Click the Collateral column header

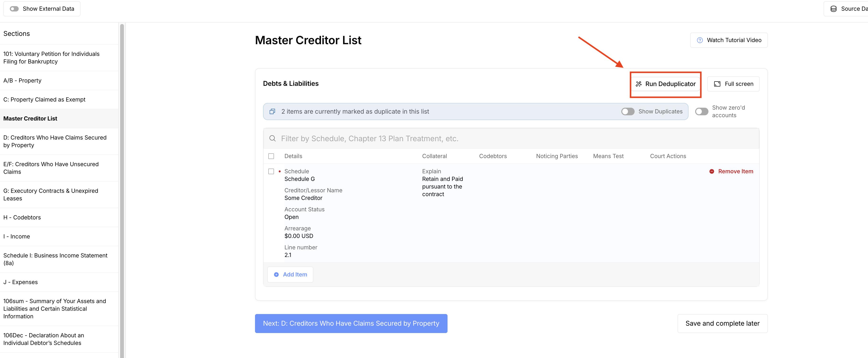pyautogui.click(x=434, y=156)
